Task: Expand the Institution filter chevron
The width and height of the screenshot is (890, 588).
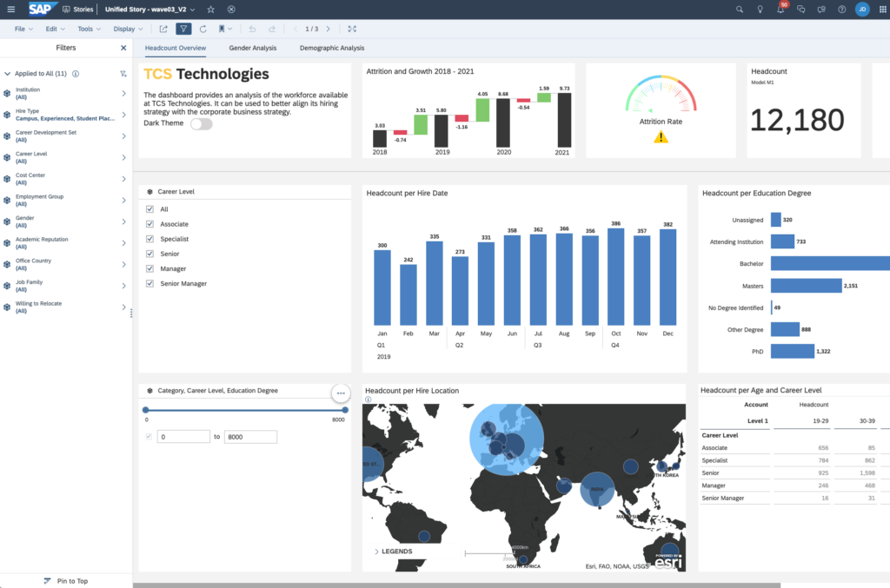Action: [x=123, y=93]
